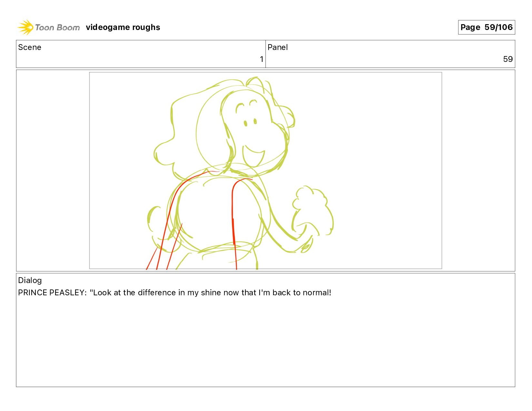Click the 'Page 59/106' indicator
The width and height of the screenshot is (532, 411).
tap(486, 27)
